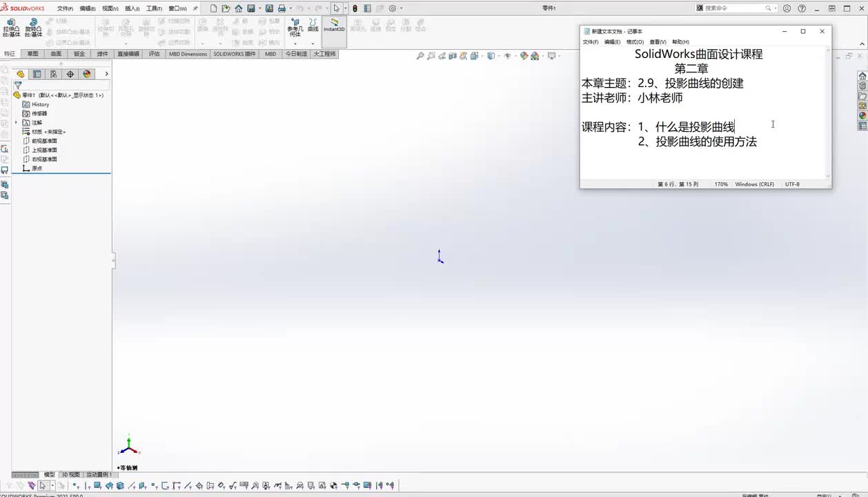868x497 pixels.
Task: Select History in the feature tree
Action: pyautogui.click(x=36, y=104)
